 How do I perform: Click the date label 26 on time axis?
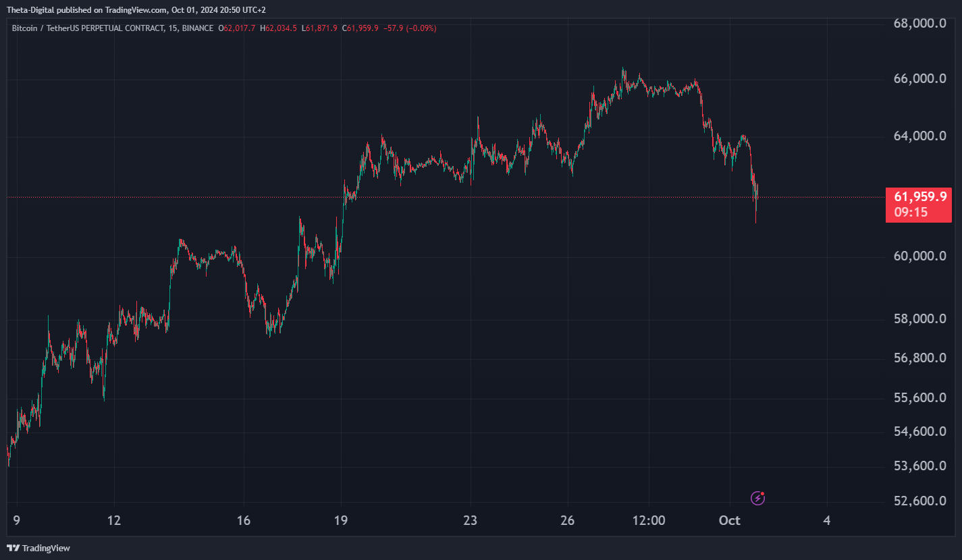(x=568, y=520)
